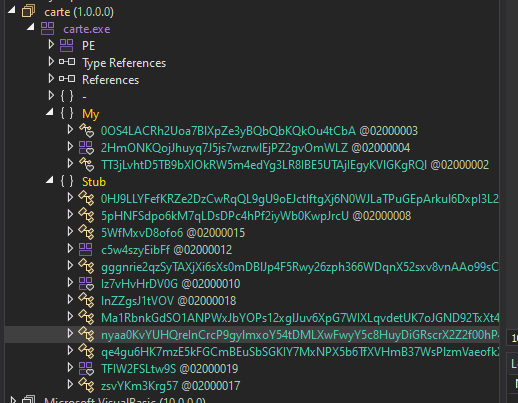Select the Type References item

pyautogui.click(x=124, y=63)
